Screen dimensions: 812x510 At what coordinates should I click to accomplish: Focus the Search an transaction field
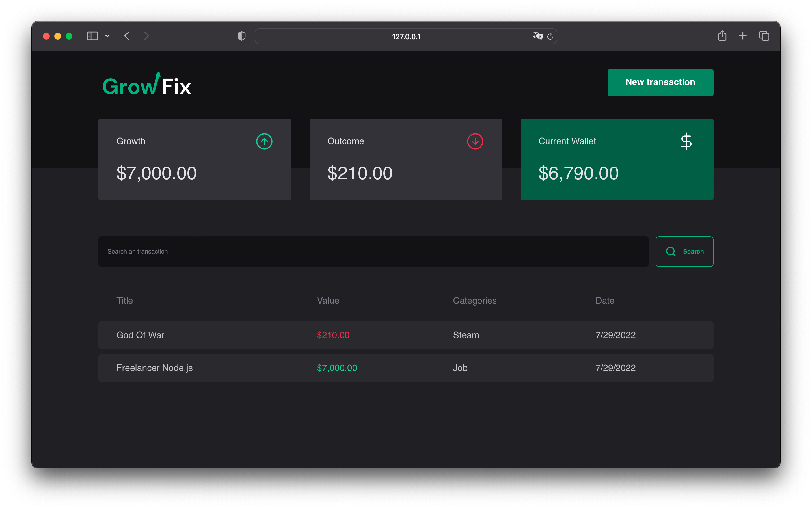[373, 251]
